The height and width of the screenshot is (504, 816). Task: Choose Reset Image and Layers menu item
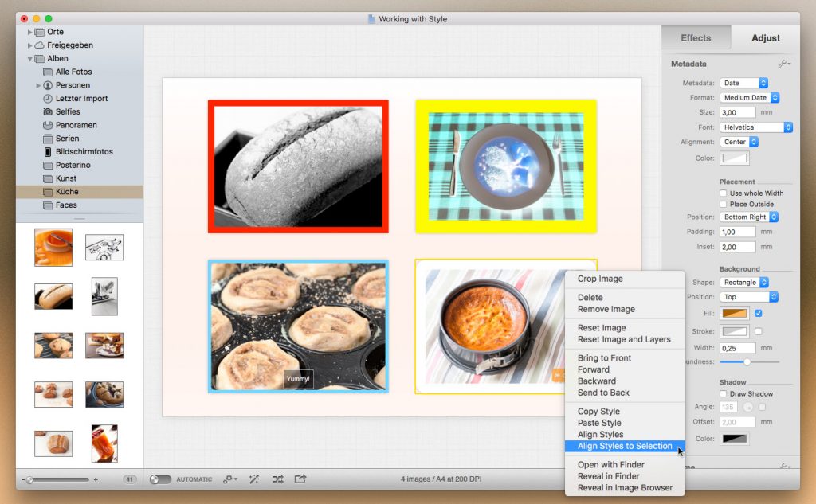click(x=625, y=339)
